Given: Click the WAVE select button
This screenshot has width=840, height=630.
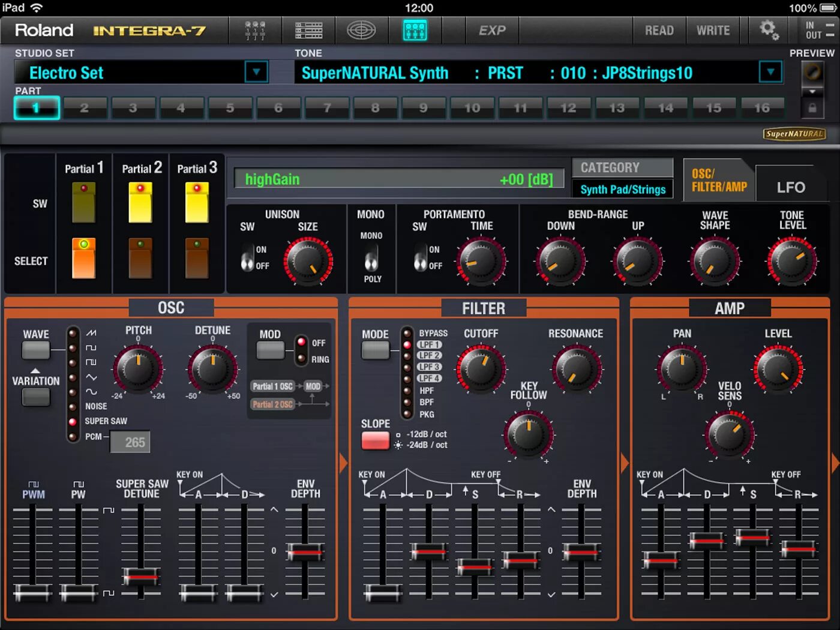Looking at the screenshot, I should [x=36, y=350].
